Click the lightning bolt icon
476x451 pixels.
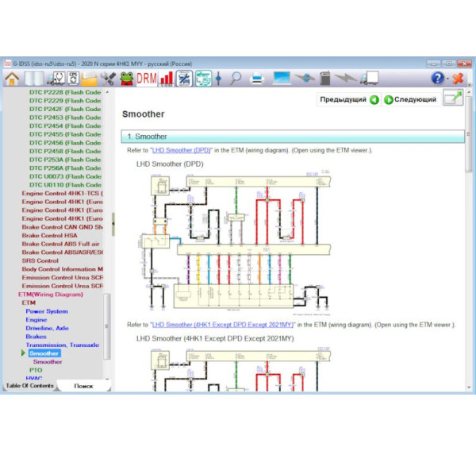tap(346, 78)
